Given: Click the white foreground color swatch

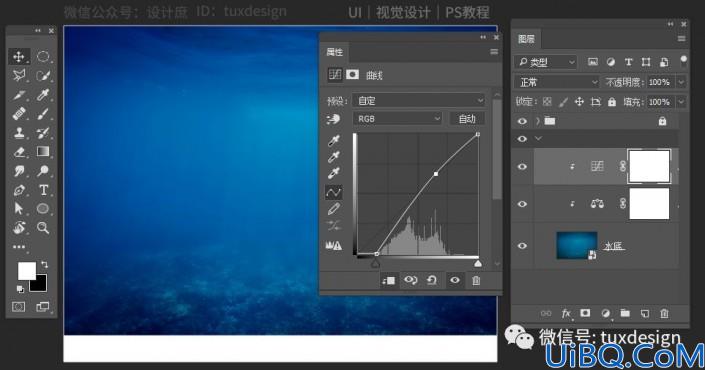Looking at the screenshot, I should 27,270.
